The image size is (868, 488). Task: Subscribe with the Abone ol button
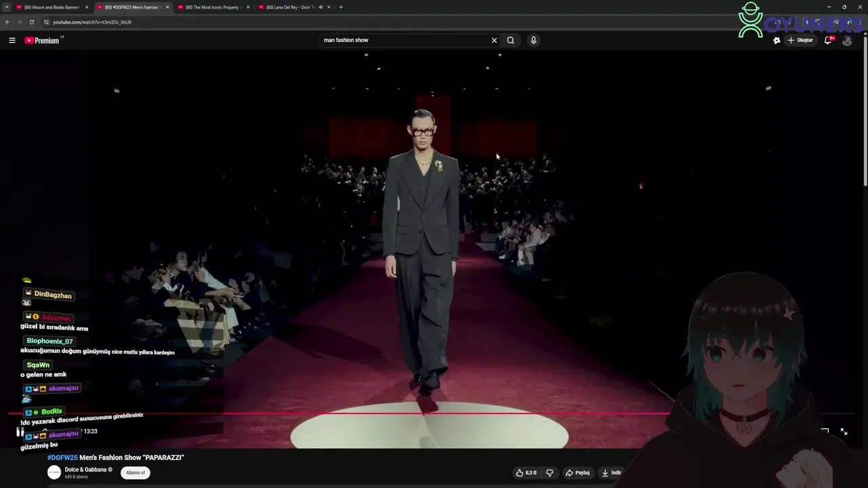[x=135, y=472]
